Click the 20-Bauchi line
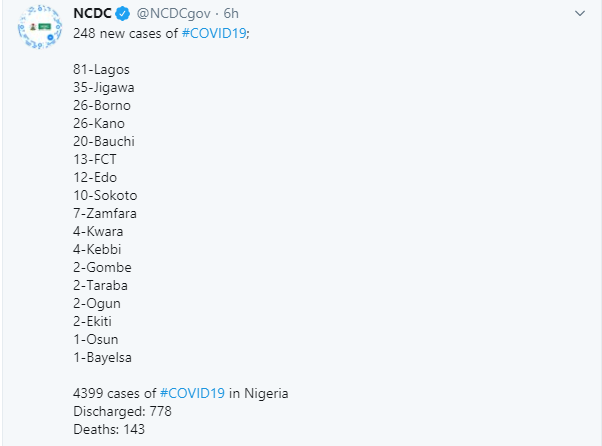 [104, 142]
